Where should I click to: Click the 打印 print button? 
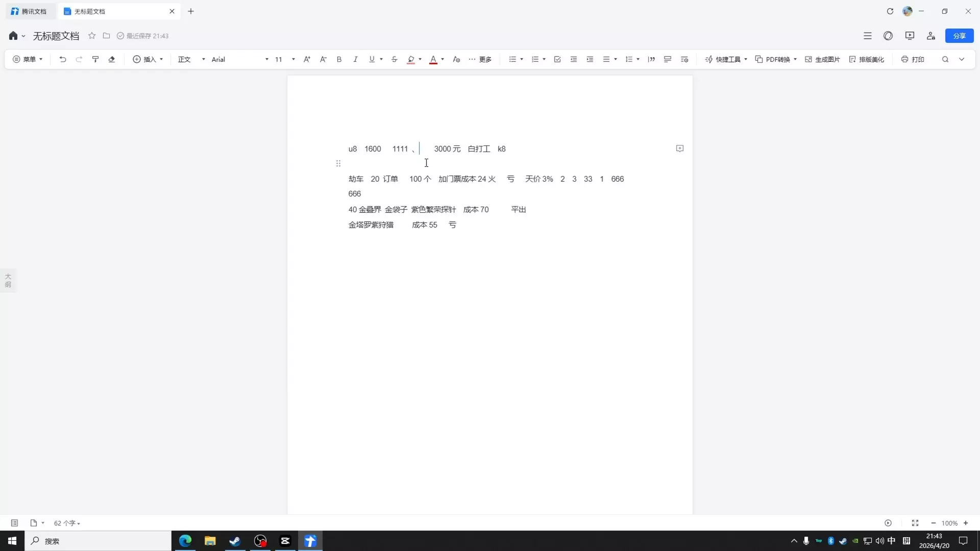913,59
